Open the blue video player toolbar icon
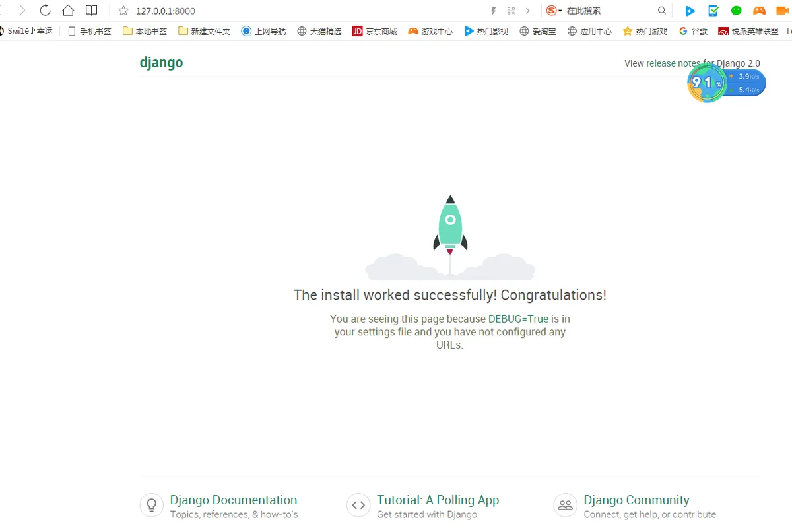The height and width of the screenshot is (532, 792). (690, 11)
